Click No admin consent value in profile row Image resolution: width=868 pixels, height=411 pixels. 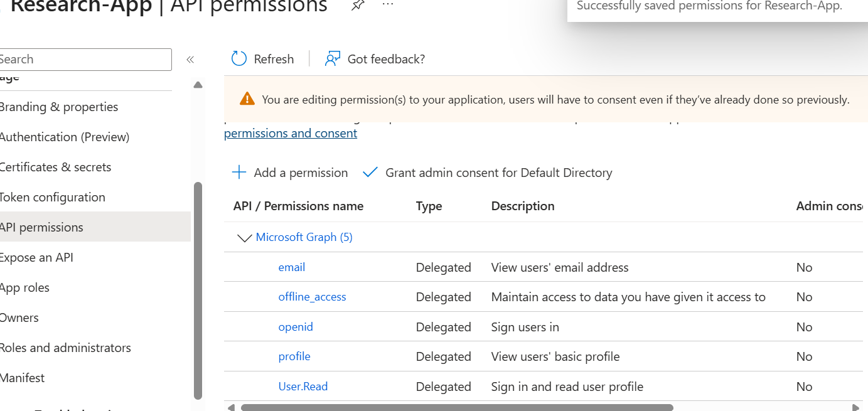point(804,356)
